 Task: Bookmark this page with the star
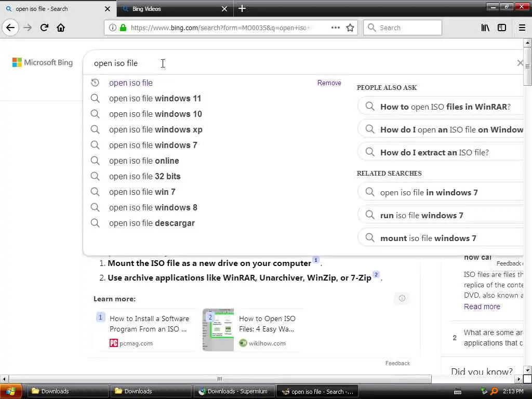[350, 28]
